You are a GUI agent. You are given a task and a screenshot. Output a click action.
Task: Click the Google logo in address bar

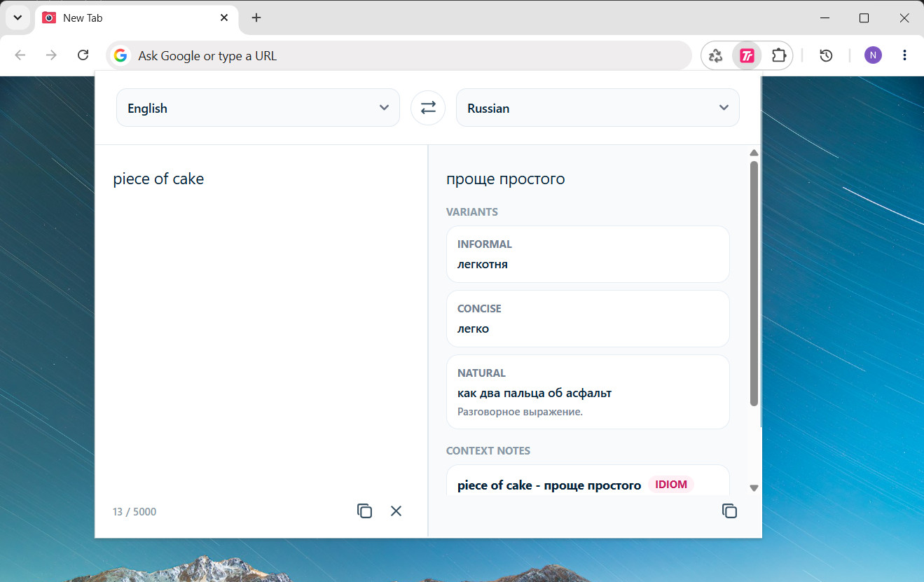pos(120,55)
